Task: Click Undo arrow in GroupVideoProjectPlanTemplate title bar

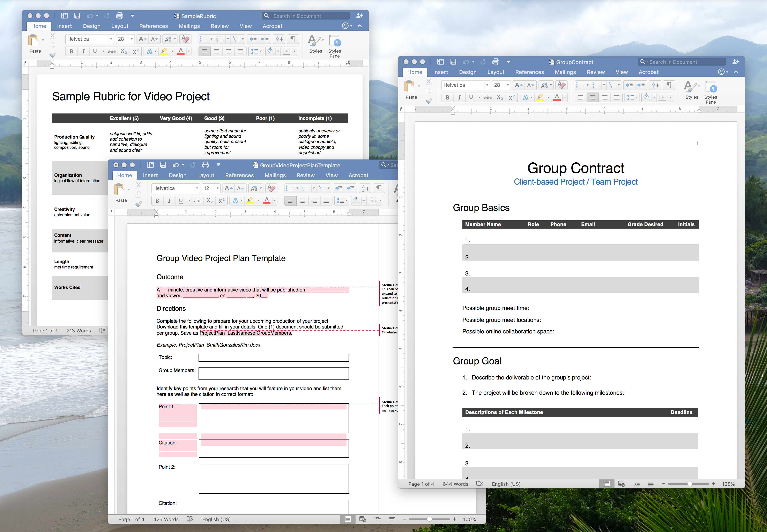Action: [x=176, y=165]
